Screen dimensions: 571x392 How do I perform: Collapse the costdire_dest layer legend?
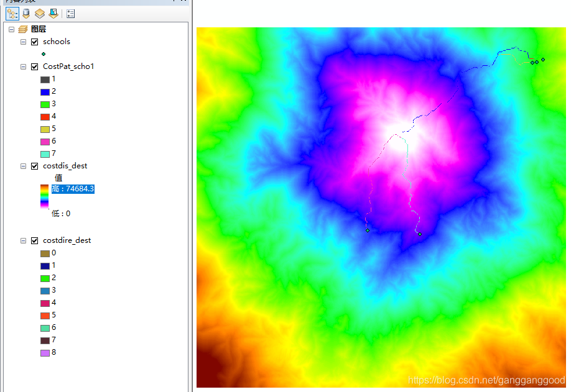[x=23, y=240]
